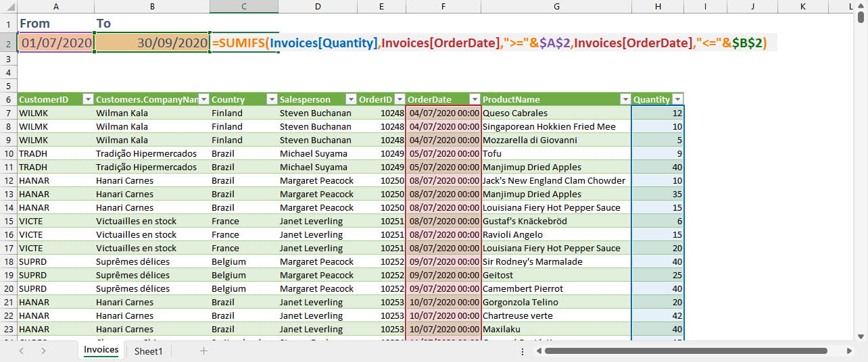Click the add new sheet plus icon
The height and width of the screenshot is (362, 868).
point(203,351)
